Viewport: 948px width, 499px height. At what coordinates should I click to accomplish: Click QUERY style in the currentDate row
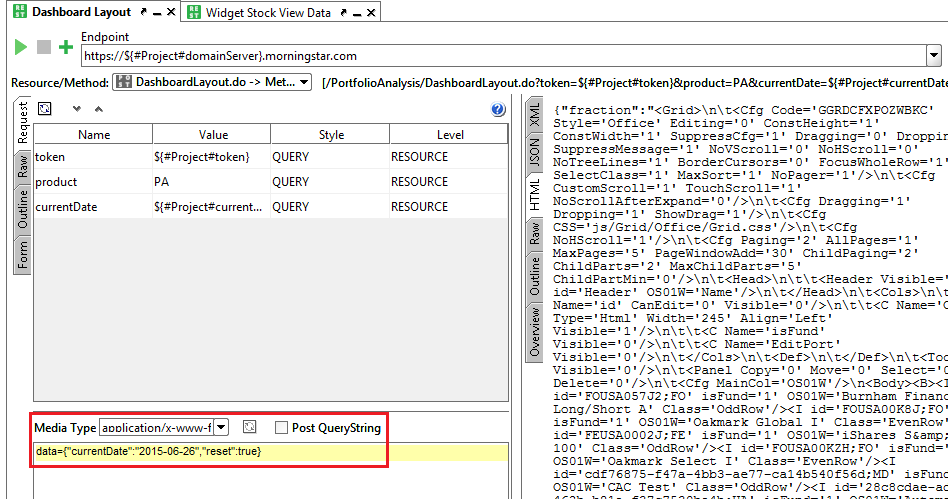coord(330,206)
